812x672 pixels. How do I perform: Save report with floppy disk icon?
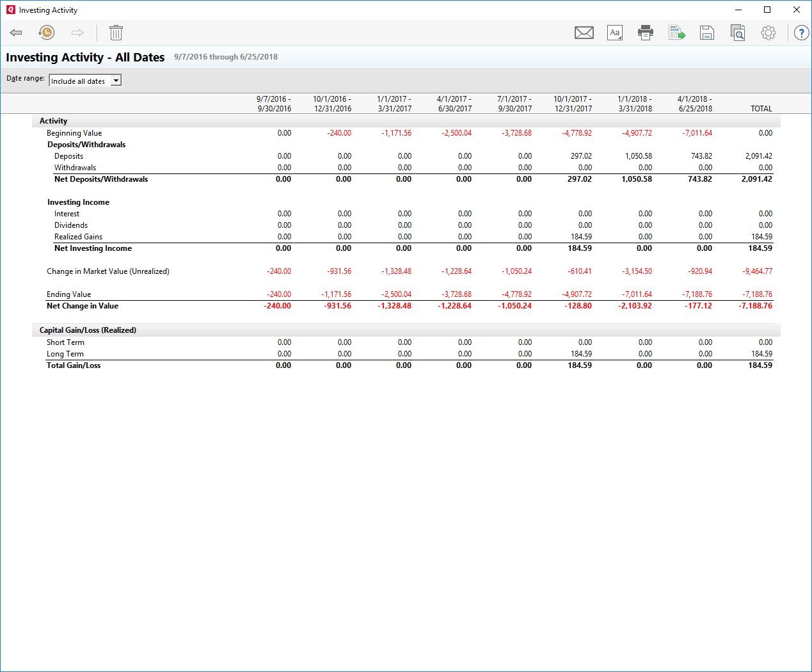pyautogui.click(x=707, y=33)
